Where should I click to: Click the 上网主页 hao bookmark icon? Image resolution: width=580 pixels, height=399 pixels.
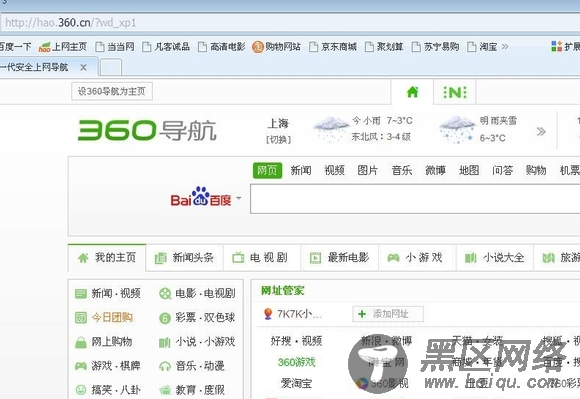44,47
